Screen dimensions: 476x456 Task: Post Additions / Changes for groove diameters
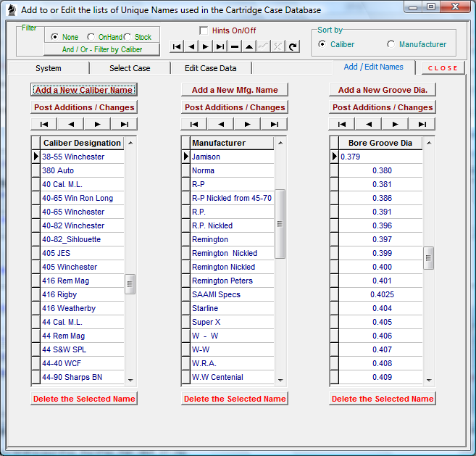[x=383, y=107]
